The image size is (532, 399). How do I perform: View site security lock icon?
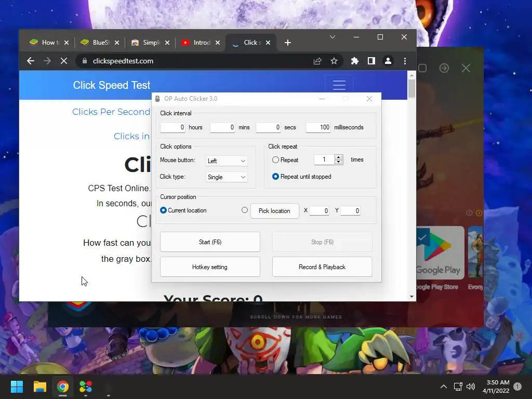[x=85, y=61]
